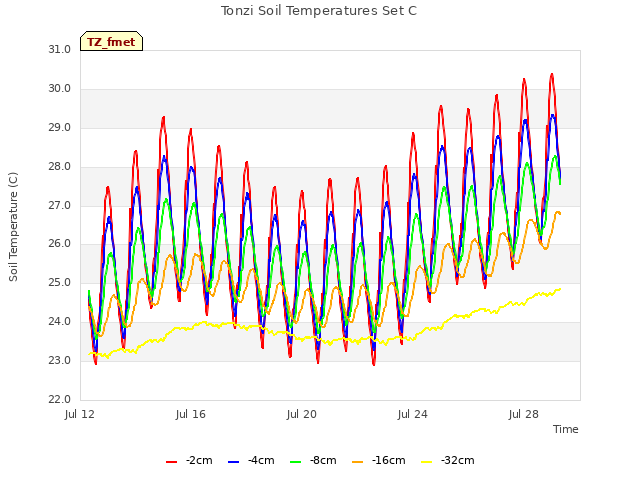Click the 26.0 y-axis tick label

click(60, 244)
